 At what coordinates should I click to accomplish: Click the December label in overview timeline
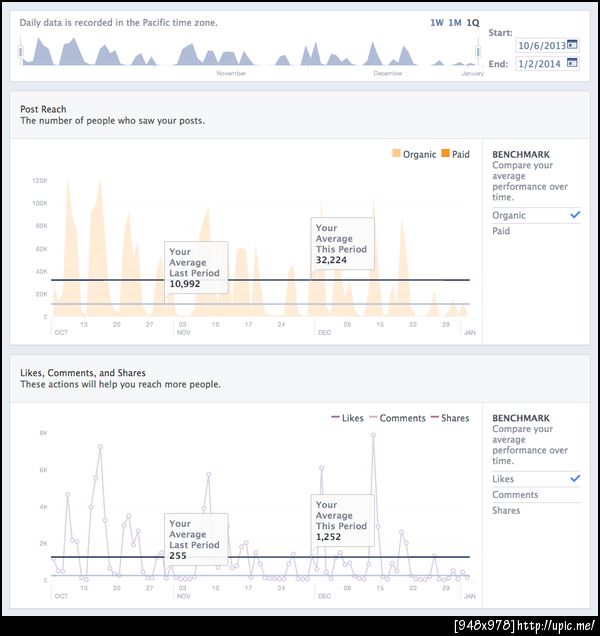point(388,73)
